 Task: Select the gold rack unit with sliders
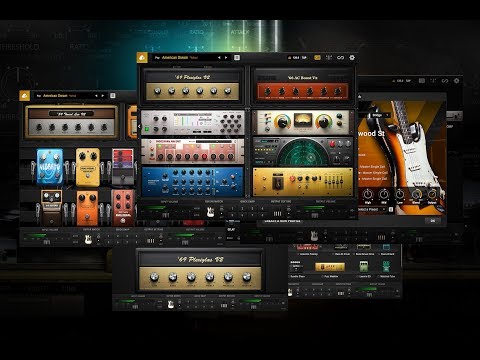[x=303, y=182]
